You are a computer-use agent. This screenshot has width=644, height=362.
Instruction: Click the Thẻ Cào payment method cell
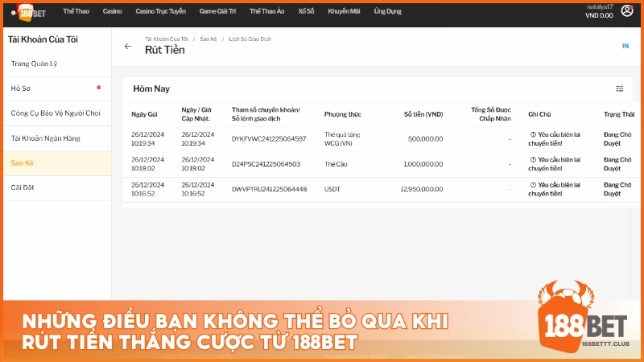[336, 164]
